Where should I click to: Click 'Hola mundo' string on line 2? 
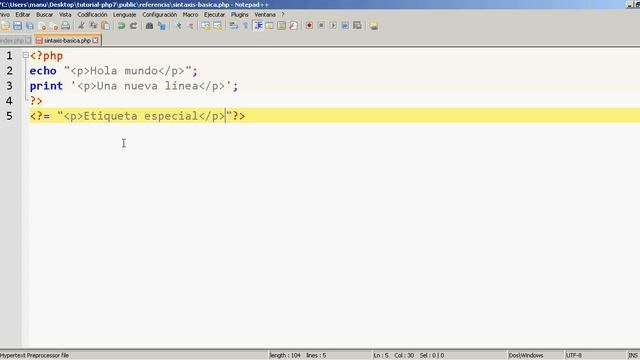tap(124, 71)
